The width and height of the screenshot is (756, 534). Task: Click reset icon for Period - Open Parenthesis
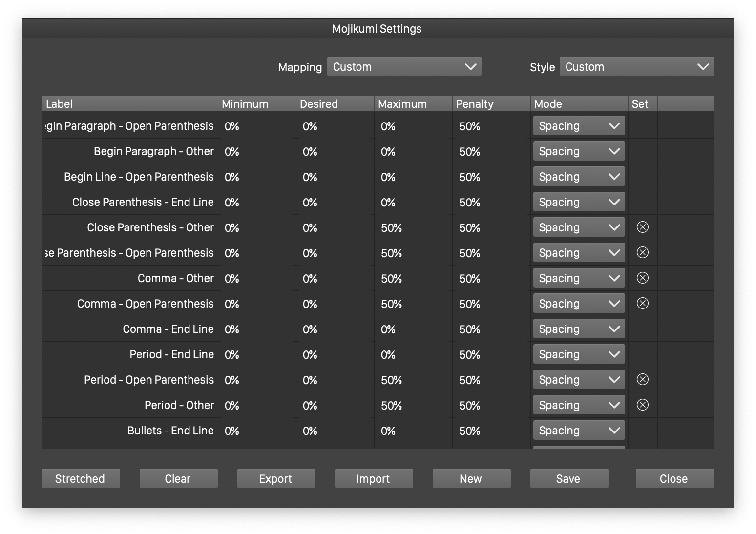tap(642, 380)
